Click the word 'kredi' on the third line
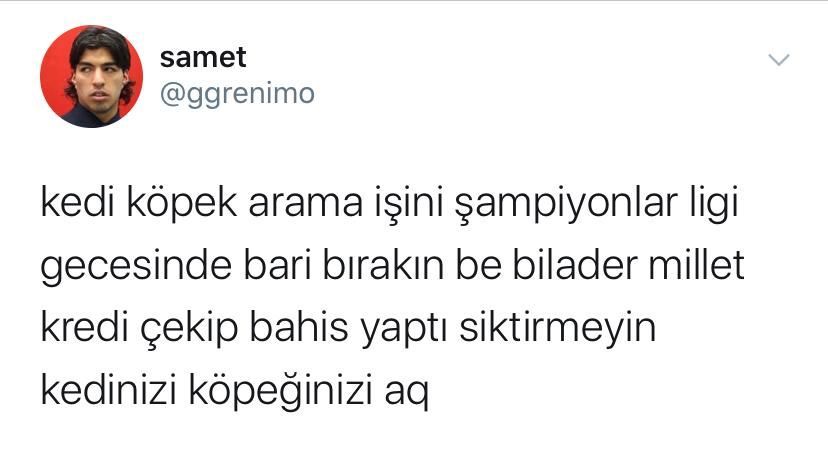This screenshot has width=828, height=472. coord(85,327)
